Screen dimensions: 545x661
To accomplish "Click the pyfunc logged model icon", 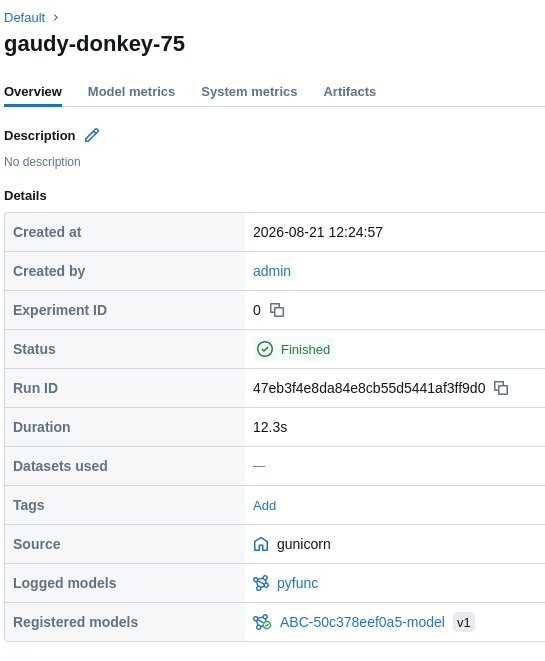I will pos(261,583).
